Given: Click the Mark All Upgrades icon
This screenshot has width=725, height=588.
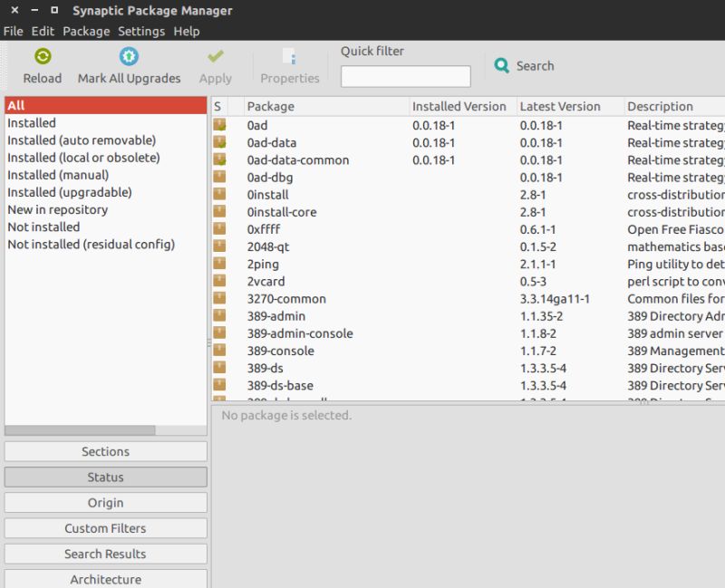Looking at the screenshot, I should [x=129, y=63].
